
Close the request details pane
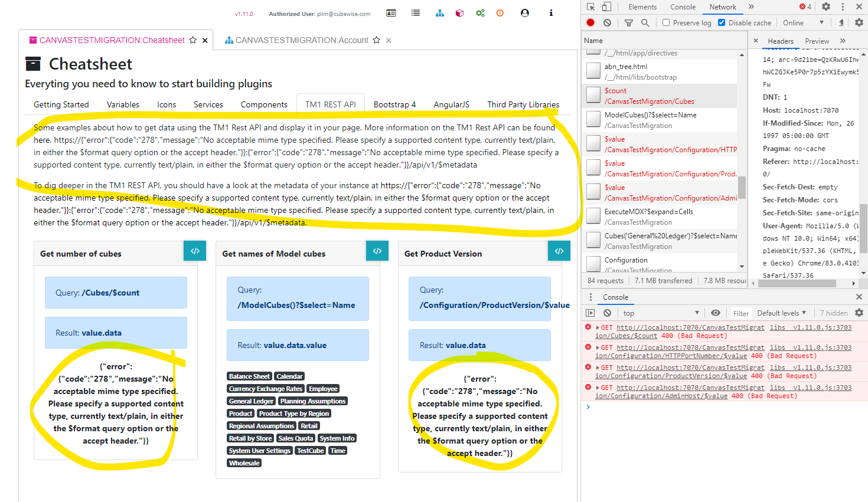756,41
